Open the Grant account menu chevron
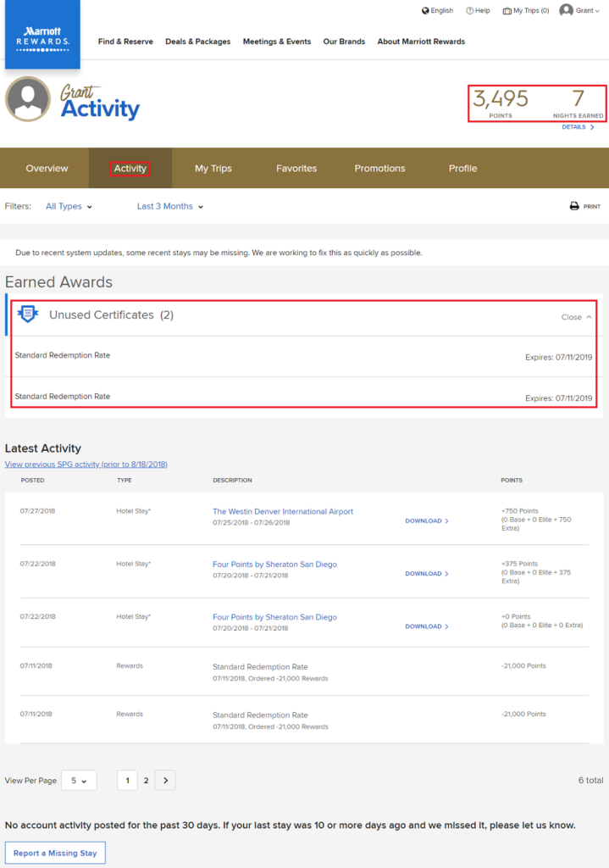Viewport: 609px width, 868px height. tap(596, 11)
